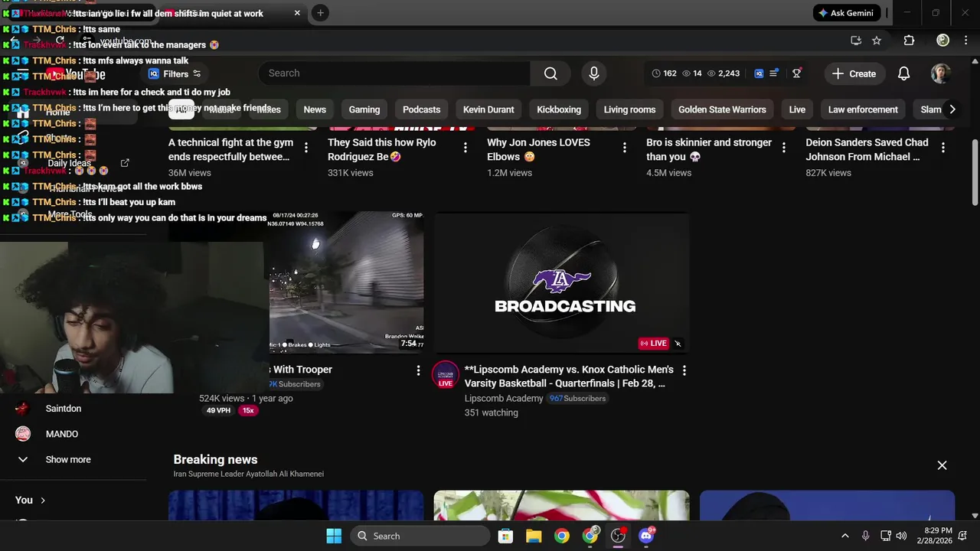Open options for the 'With Trooper' video
This screenshot has width=980, height=551.
tap(418, 370)
